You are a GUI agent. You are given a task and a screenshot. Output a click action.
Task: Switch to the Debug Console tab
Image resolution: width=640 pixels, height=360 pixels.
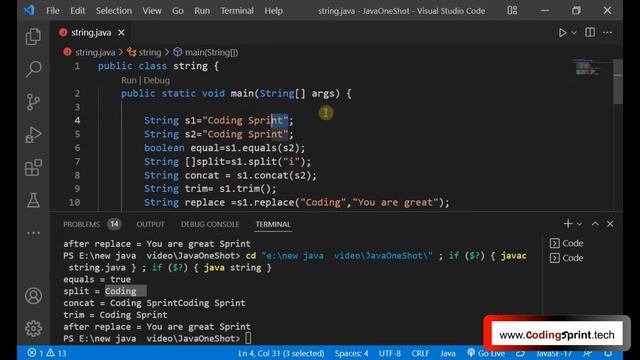pos(210,224)
